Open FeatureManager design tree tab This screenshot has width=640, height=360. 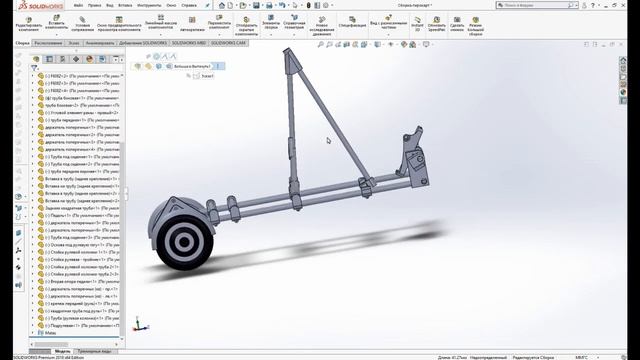36,59
